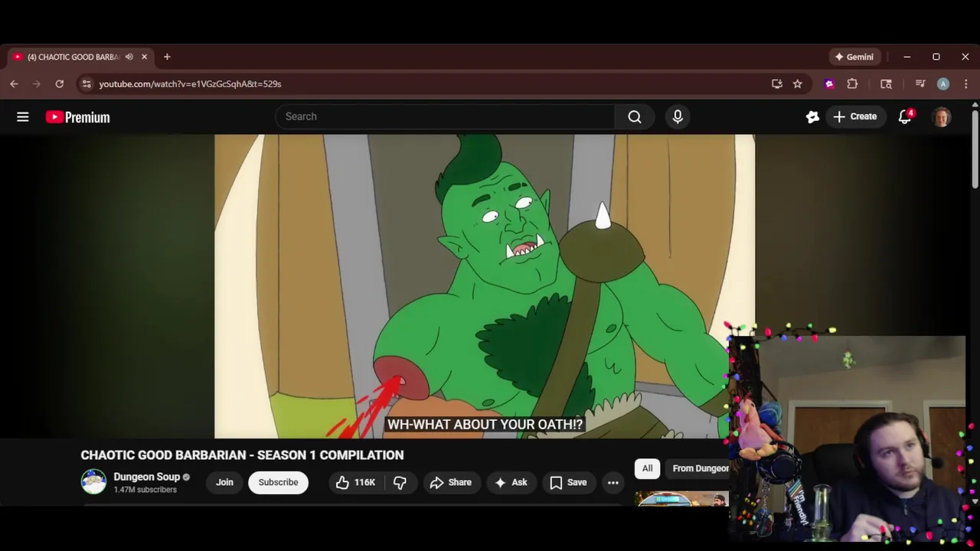Go forward in browser history
The height and width of the screenshot is (551, 980).
[36, 83]
